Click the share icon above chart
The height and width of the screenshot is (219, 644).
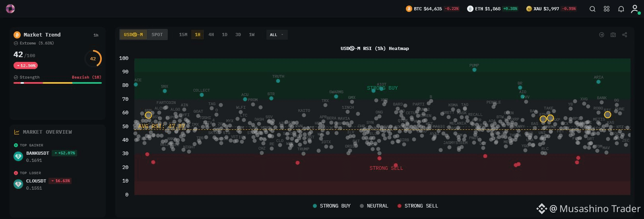coord(625,35)
